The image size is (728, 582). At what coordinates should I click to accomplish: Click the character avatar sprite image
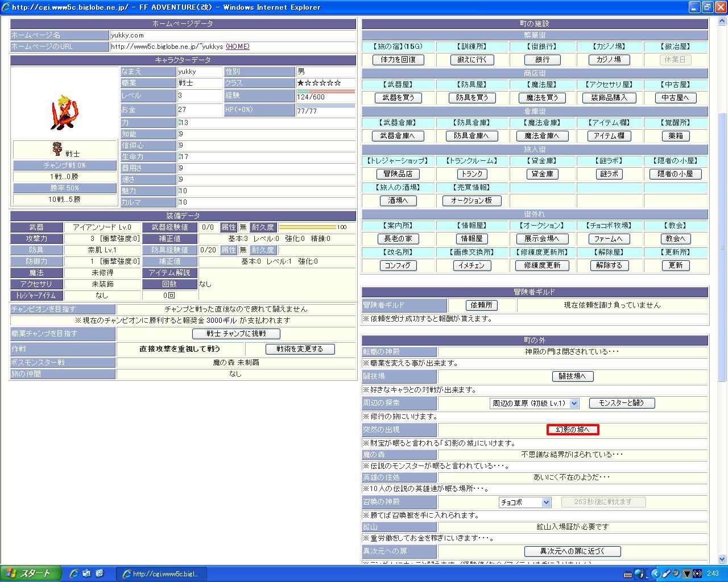65,113
